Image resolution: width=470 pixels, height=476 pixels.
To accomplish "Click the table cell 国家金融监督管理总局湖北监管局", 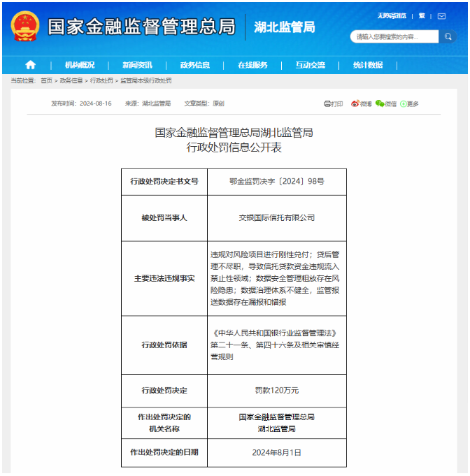I will pyautogui.click(x=277, y=423).
